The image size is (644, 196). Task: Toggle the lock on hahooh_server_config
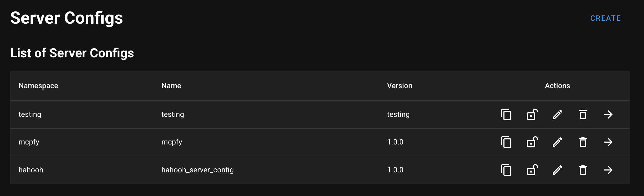click(x=532, y=170)
